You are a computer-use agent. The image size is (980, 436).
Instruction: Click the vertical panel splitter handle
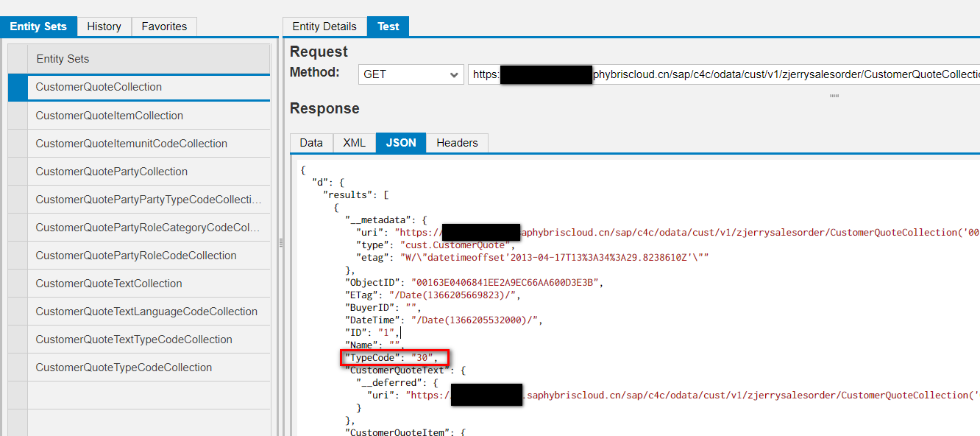[x=281, y=242]
